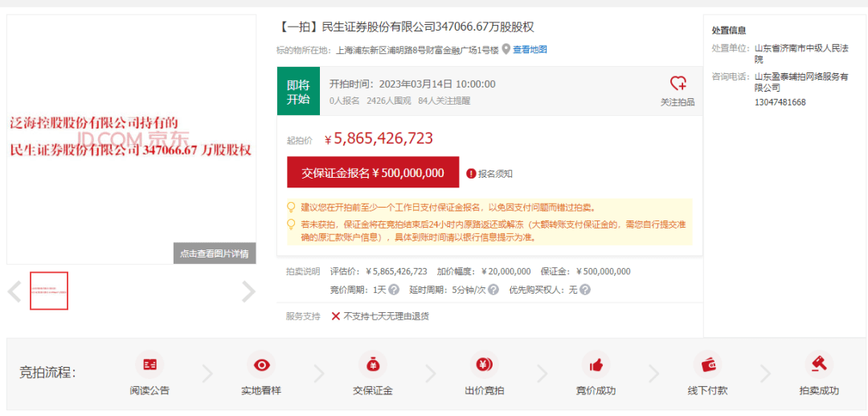Click the 关注拍品 label under the heart
The image size is (868, 416).
point(678,102)
